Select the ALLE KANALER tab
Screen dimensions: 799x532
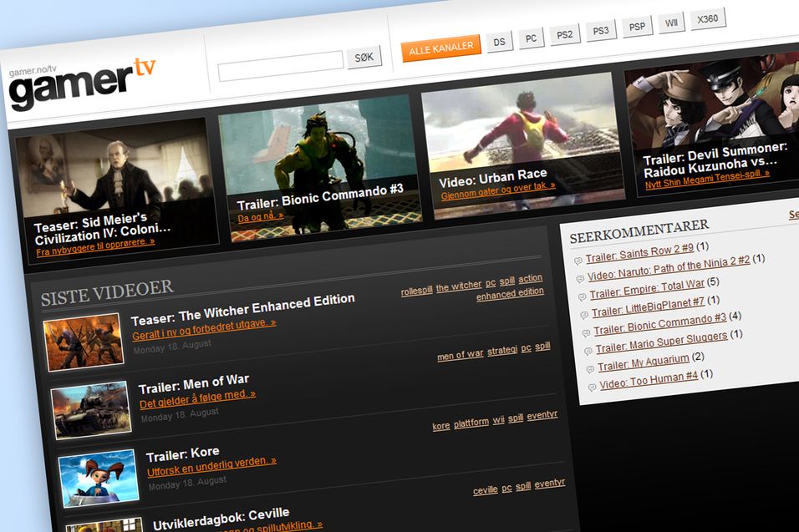coord(440,48)
